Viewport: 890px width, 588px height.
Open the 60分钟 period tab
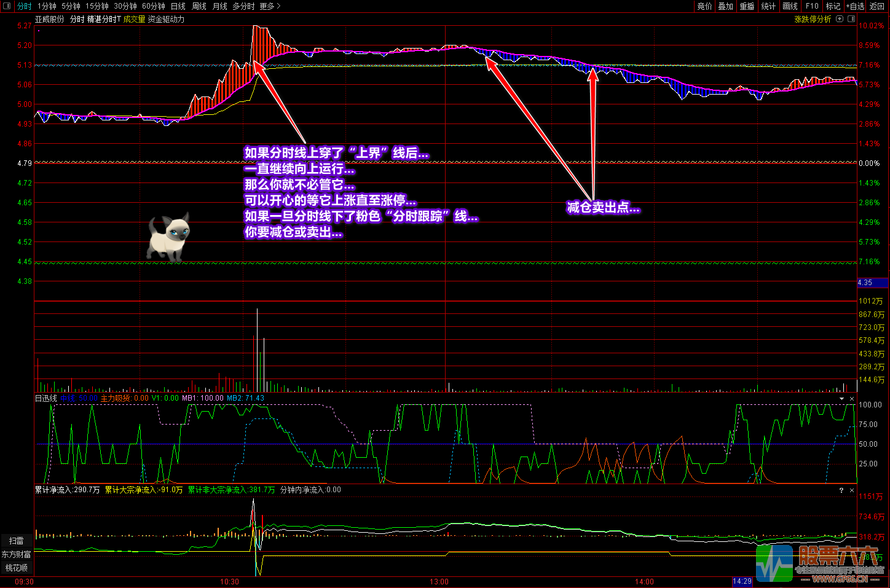click(x=154, y=6)
